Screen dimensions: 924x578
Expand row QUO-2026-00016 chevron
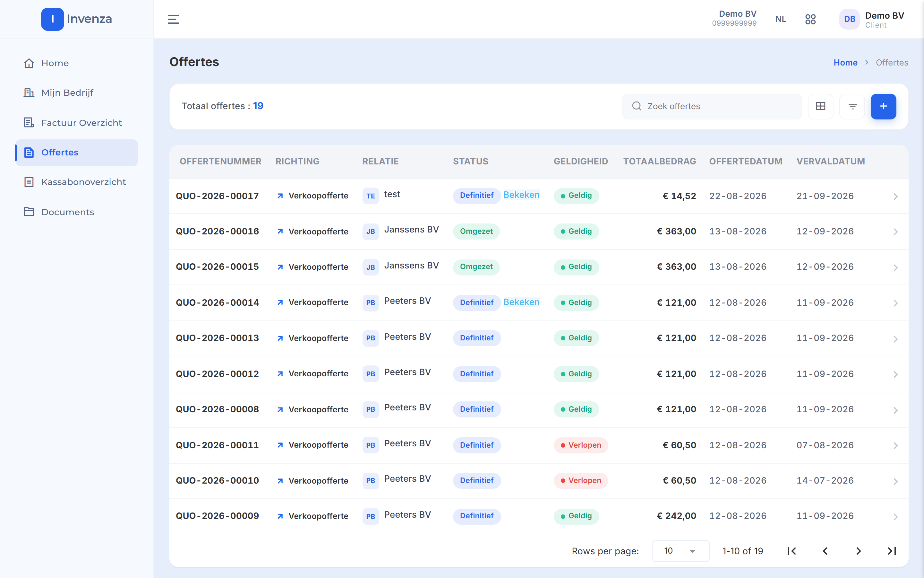(x=895, y=232)
